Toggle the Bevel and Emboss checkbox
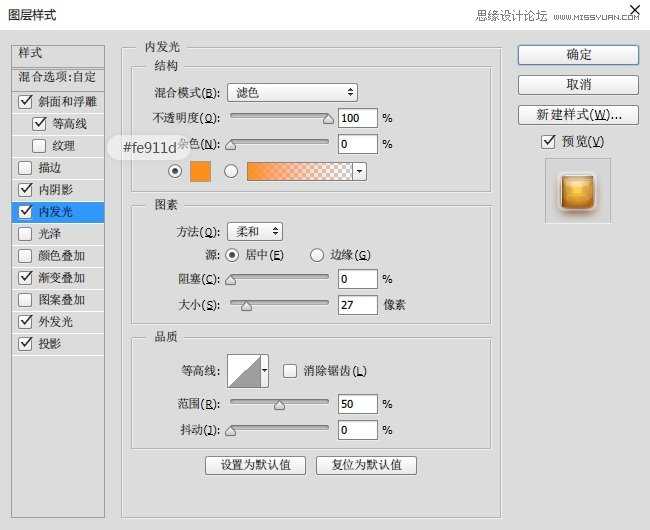650x530 pixels. [25, 102]
